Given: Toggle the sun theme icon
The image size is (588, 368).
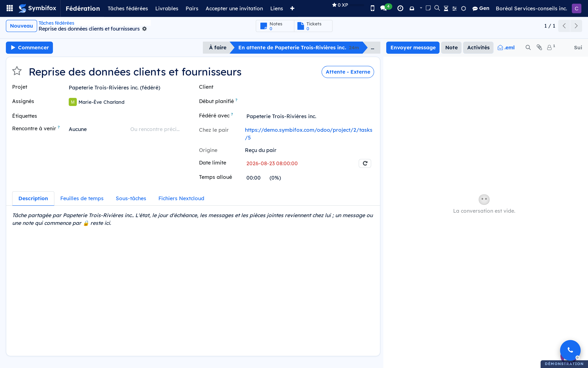Looking at the screenshot, I should click(463, 8).
